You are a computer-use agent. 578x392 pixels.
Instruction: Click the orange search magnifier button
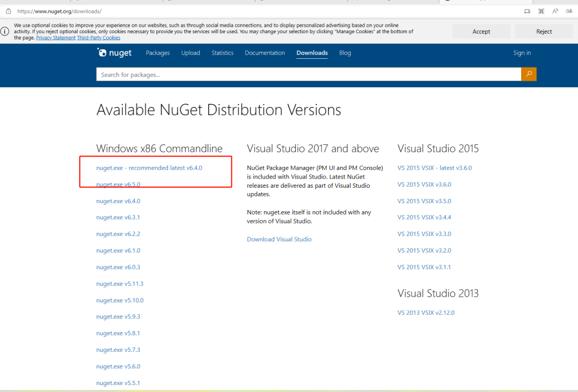[529, 74]
